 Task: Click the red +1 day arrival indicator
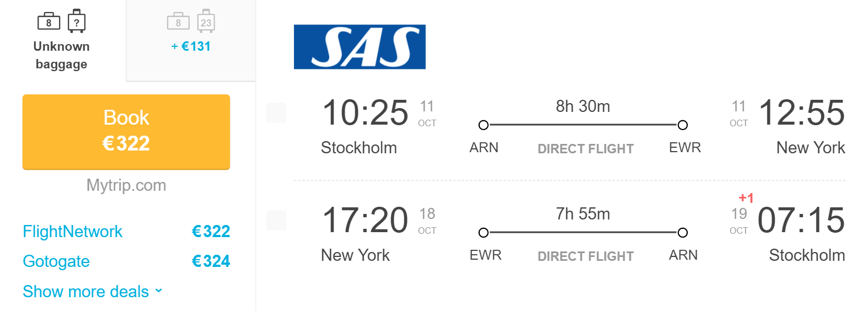pyautogui.click(x=746, y=198)
